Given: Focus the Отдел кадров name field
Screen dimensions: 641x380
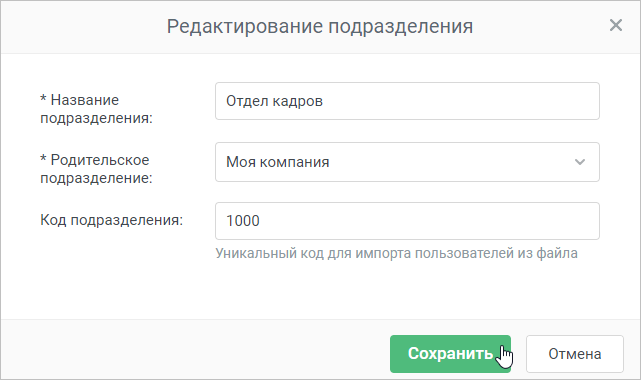Looking at the screenshot, I should pyautogui.click(x=407, y=101).
